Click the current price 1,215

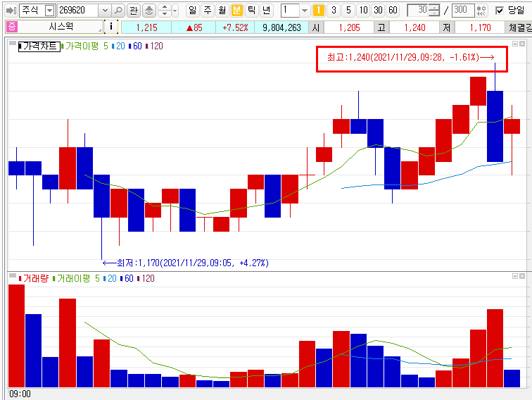pyautogui.click(x=146, y=27)
